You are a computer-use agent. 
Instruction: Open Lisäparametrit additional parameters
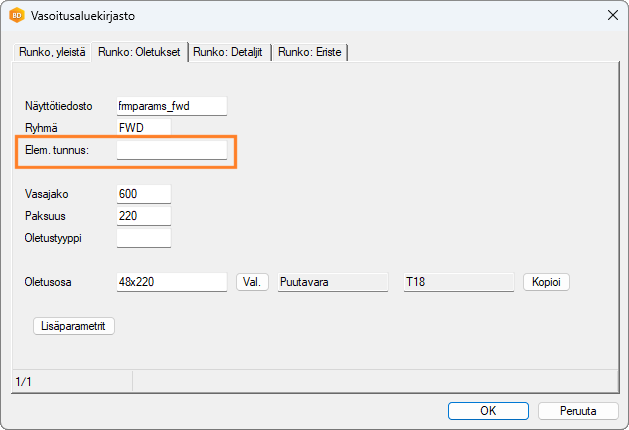click(74, 326)
